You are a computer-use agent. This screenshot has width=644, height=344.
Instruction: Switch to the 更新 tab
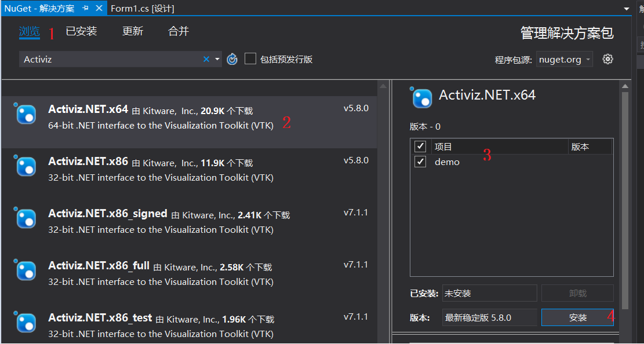click(x=133, y=31)
